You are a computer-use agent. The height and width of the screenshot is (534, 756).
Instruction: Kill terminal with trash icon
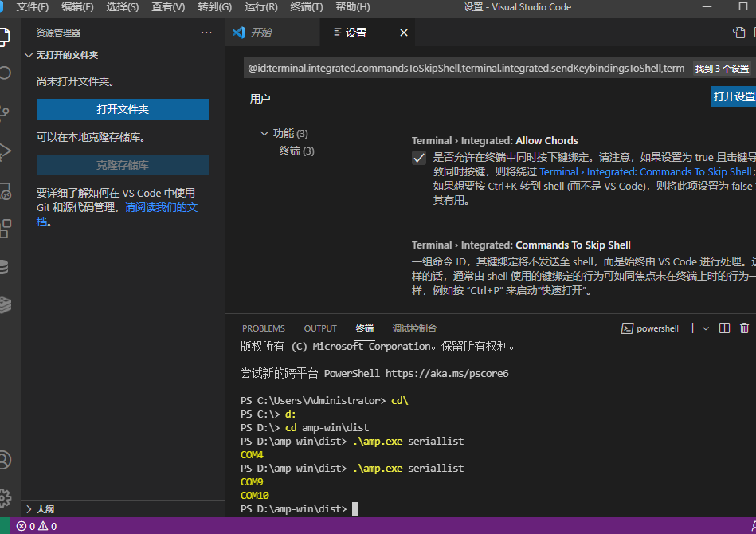744,328
